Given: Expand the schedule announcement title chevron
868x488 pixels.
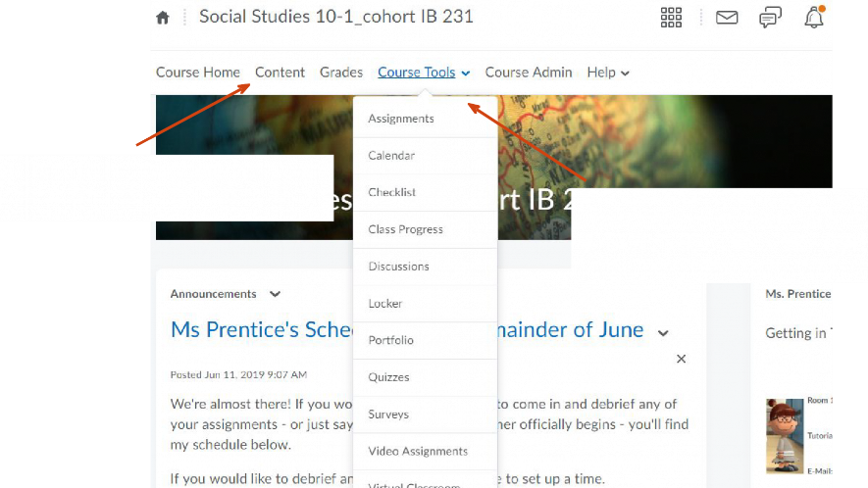Looking at the screenshot, I should [664, 333].
